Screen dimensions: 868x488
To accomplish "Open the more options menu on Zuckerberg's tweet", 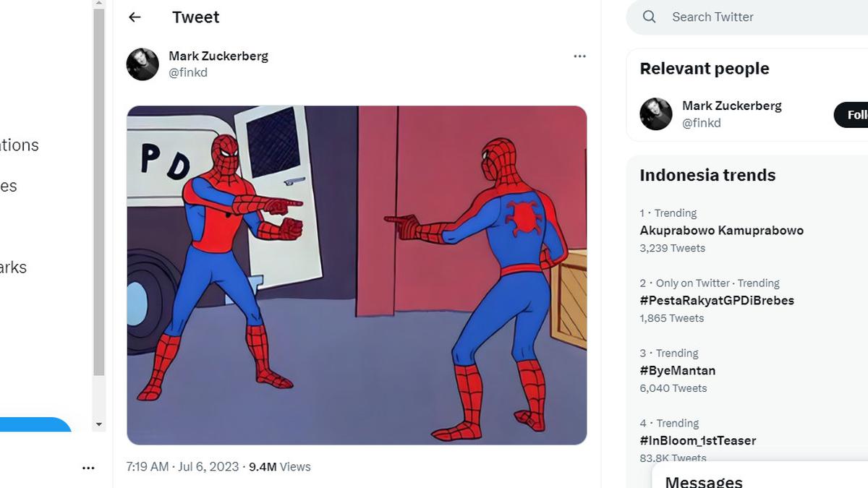I will coord(579,56).
